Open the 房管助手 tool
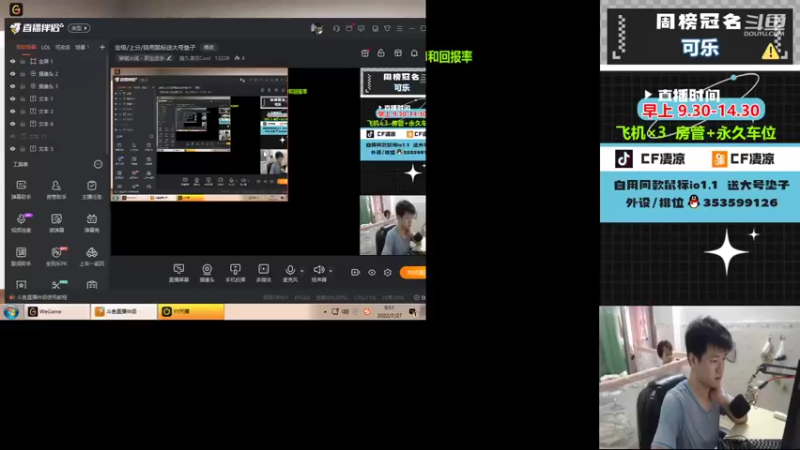Viewport: 800px width, 450px height. pyautogui.click(x=56, y=189)
